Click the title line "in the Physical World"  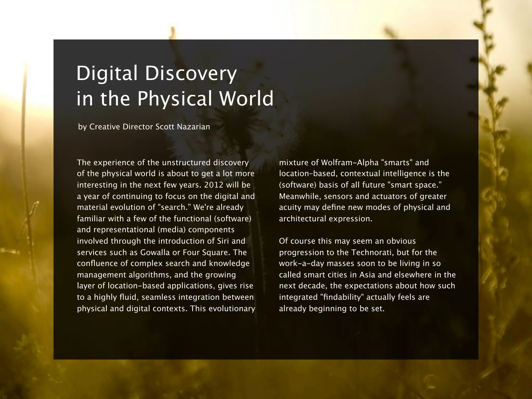click(x=175, y=99)
